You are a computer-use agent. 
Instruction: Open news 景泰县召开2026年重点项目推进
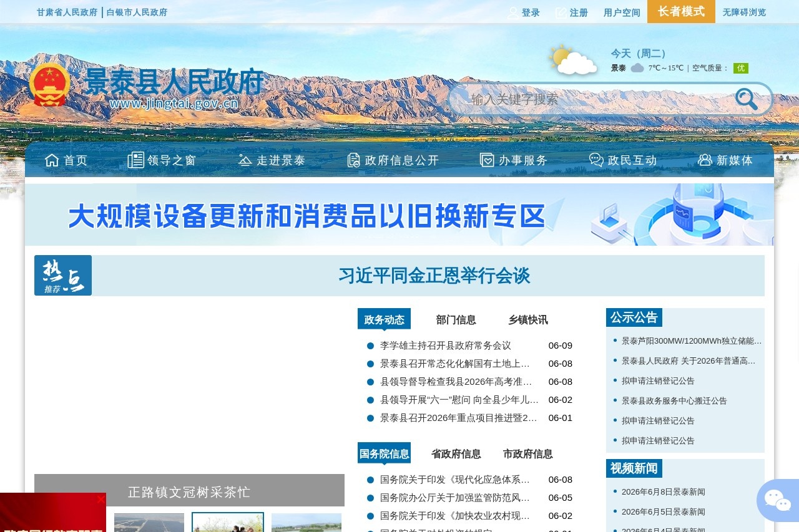point(459,418)
